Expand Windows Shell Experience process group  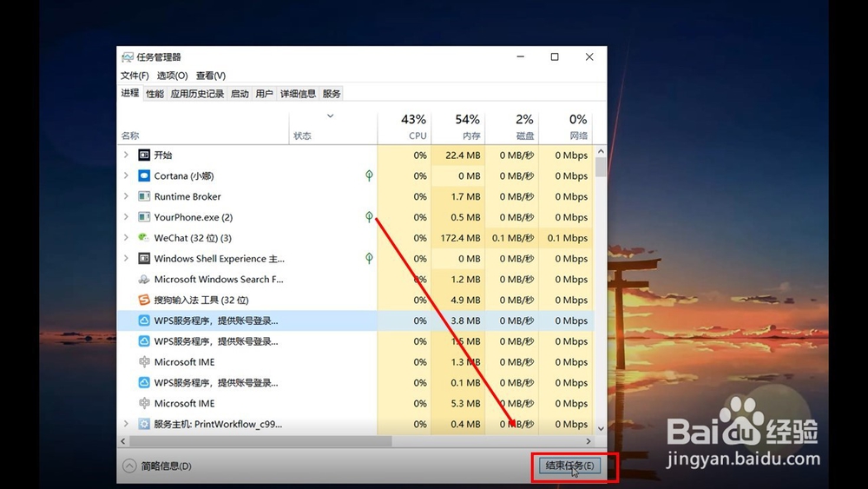(x=126, y=259)
